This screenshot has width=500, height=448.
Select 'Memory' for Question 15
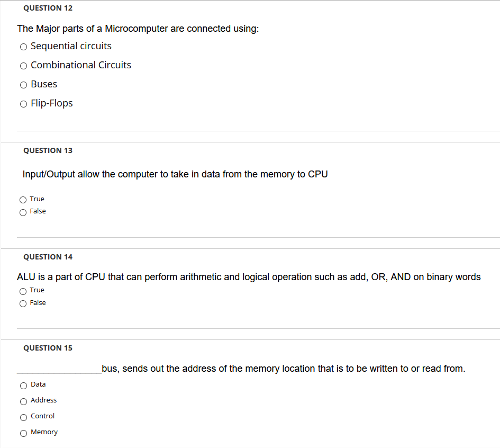click(x=23, y=433)
